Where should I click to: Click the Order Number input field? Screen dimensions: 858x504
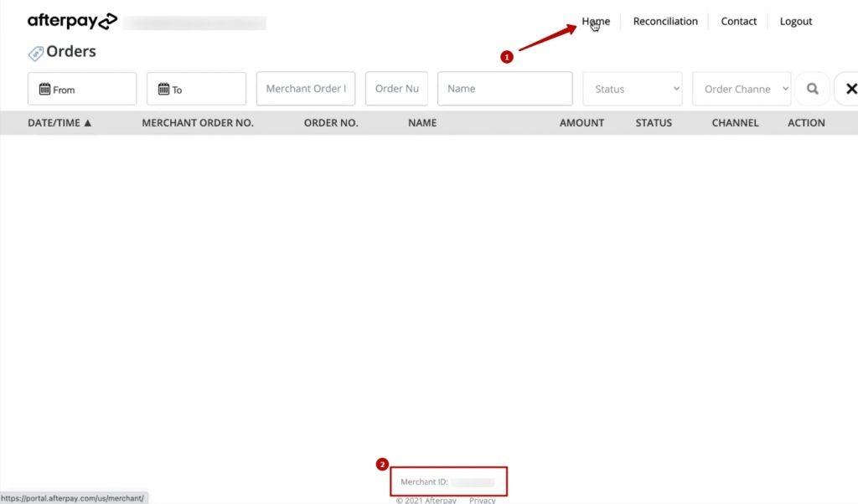[x=396, y=89]
